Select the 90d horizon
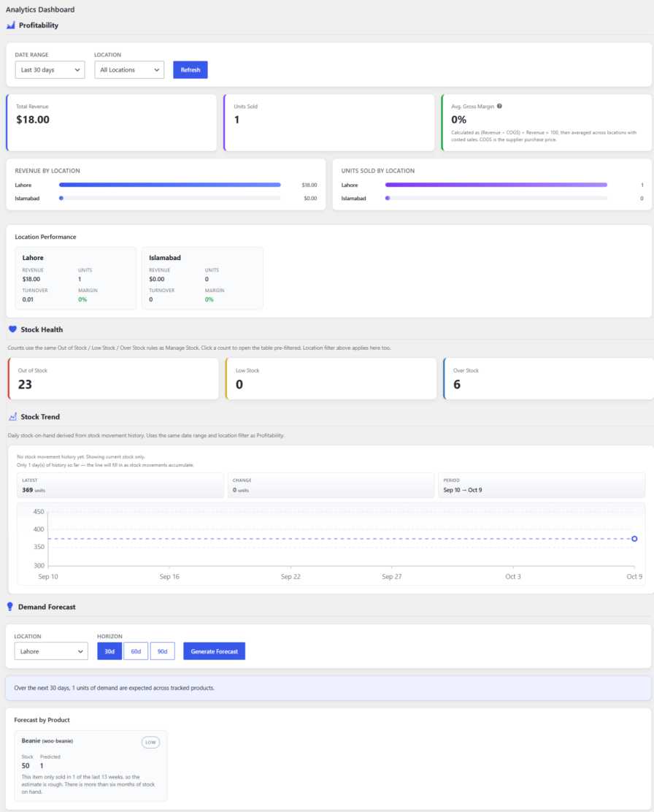This screenshot has height=812, width=654. pos(162,651)
